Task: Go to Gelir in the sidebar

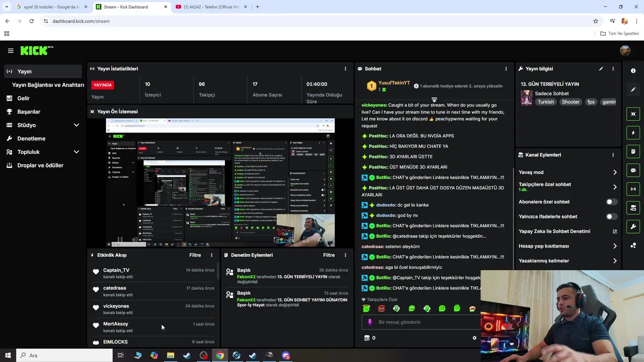Action: [42, 98]
